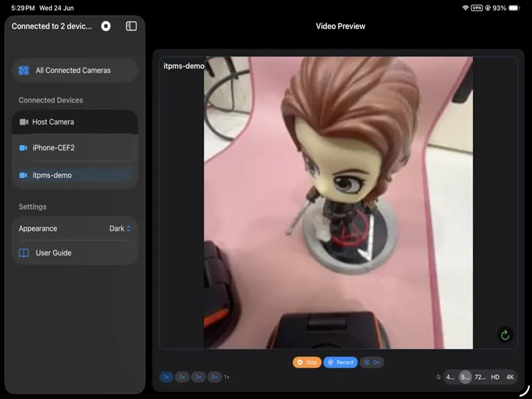
Task: Click the VPN status indicator
Action: click(x=477, y=8)
